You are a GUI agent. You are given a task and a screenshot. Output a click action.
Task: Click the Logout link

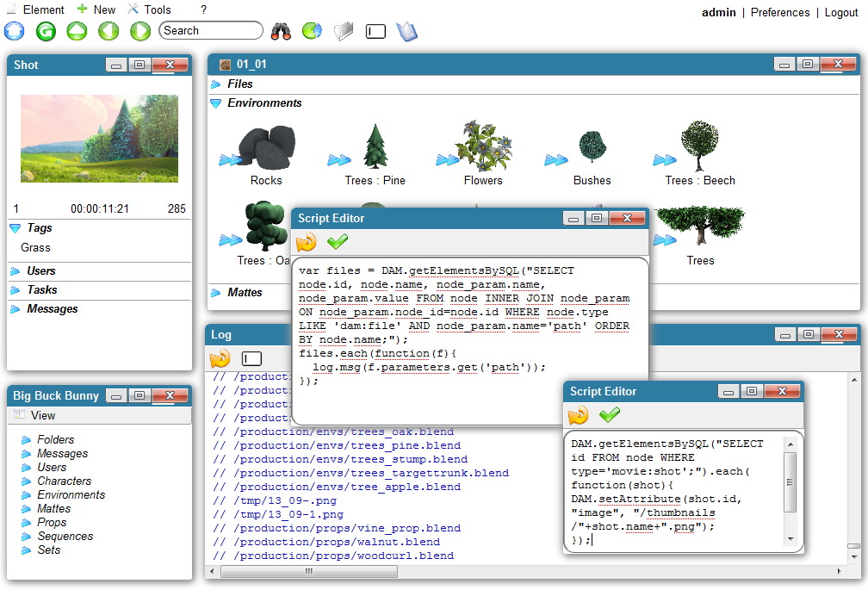coord(841,12)
